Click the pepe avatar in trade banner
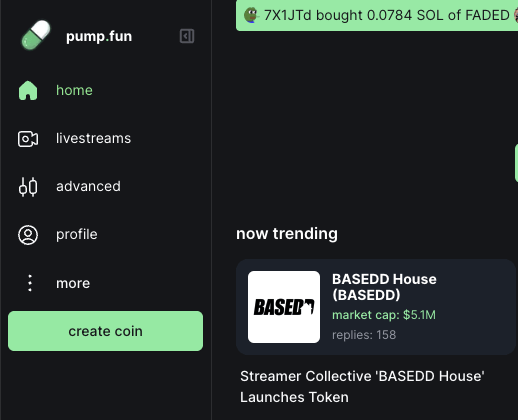Viewport: 518px width, 420px height. [251, 15]
